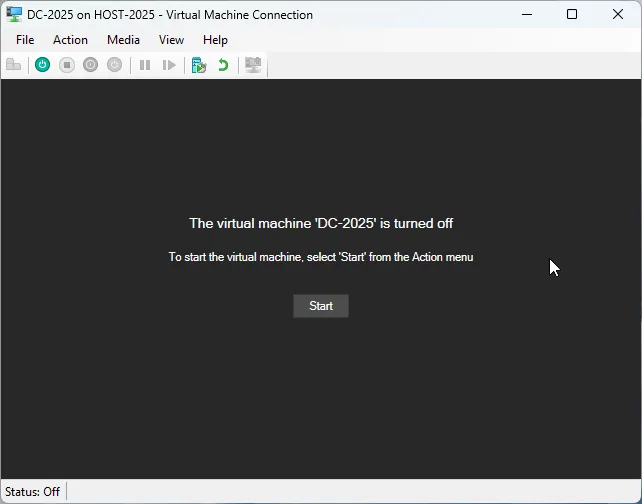Image resolution: width=642 pixels, height=504 pixels.
Task: Click the Shut Down toolbar icon
Action: tap(90, 65)
